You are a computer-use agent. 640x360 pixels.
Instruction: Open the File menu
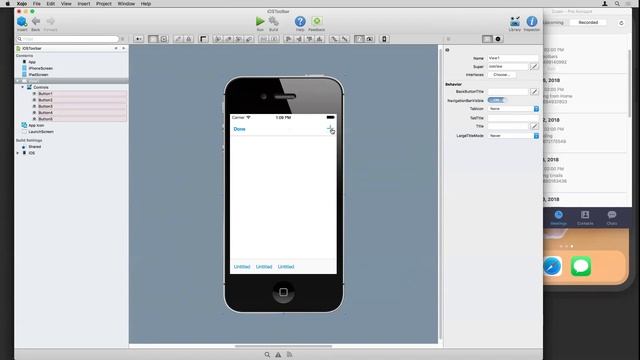(37, 4)
